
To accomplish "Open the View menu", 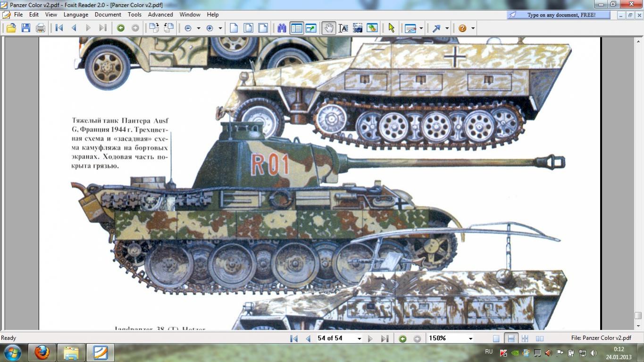I will 51,15.
